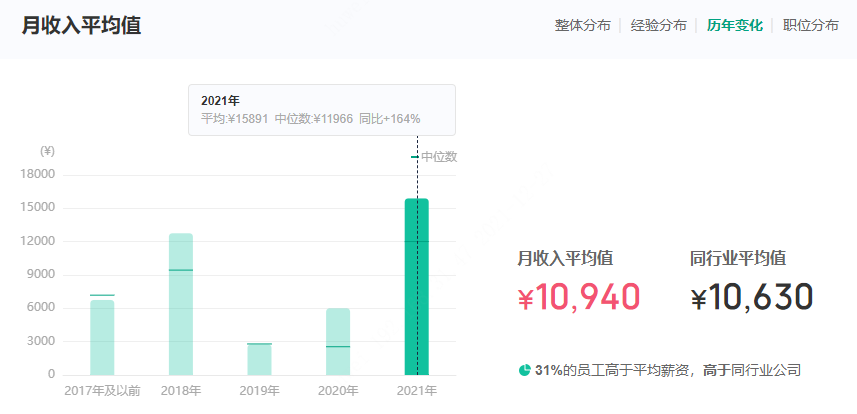The height and width of the screenshot is (414, 857).
Task: Select the 2017年及以前 bar
Action: (x=102, y=337)
